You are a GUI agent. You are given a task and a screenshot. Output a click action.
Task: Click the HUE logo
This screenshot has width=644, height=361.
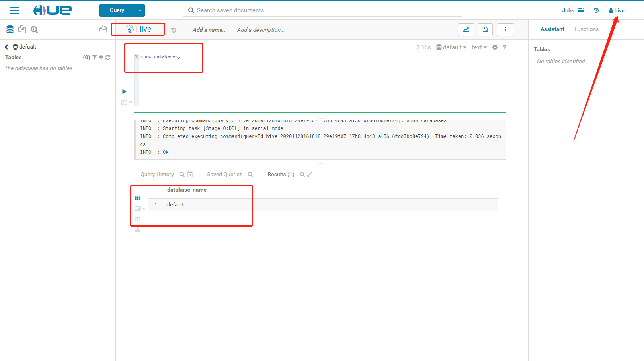(53, 10)
